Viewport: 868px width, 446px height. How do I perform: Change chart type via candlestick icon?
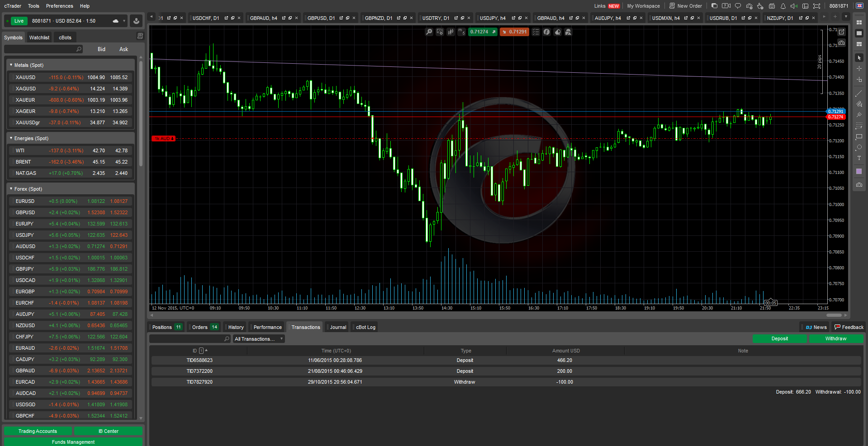pos(451,32)
